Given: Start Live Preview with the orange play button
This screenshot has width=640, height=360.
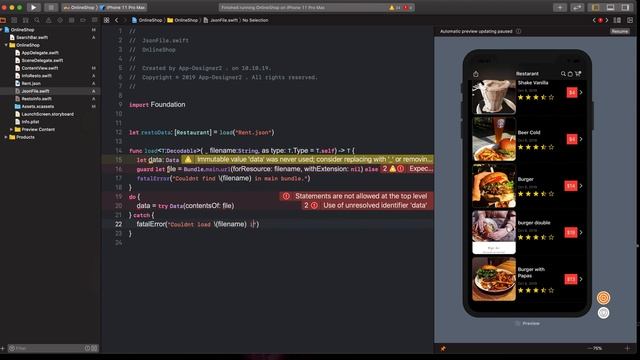Looking at the screenshot, I should pos(603,298).
